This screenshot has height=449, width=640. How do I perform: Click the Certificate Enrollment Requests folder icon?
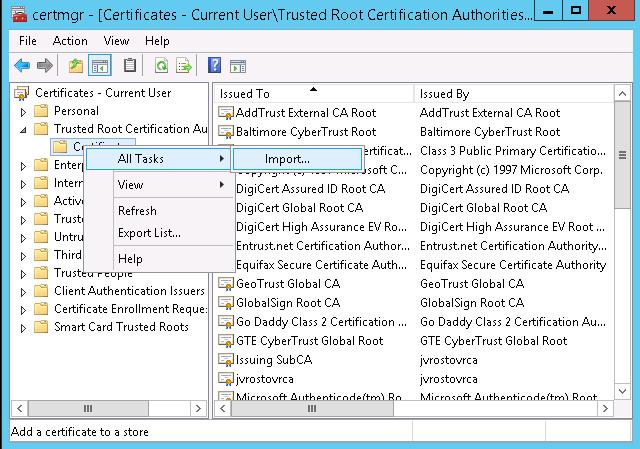[x=41, y=309]
